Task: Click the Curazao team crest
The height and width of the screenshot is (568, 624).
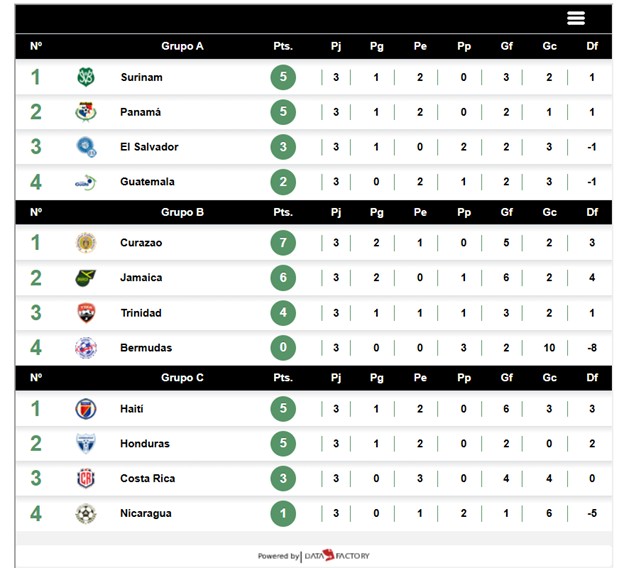Action: click(x=86, y=243)
